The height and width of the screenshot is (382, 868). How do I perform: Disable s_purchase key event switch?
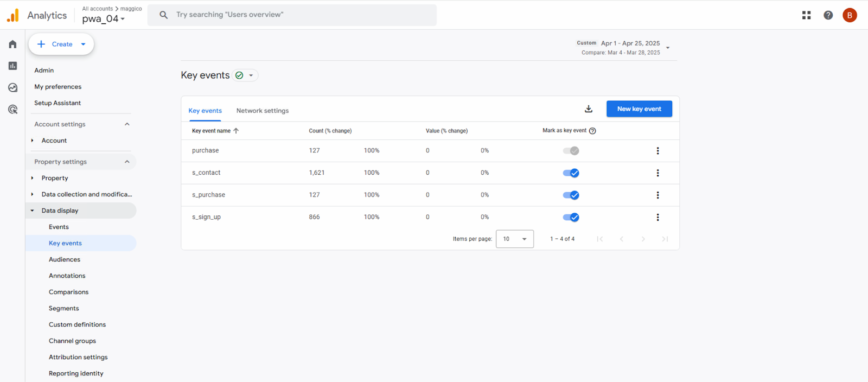[571, 195]
